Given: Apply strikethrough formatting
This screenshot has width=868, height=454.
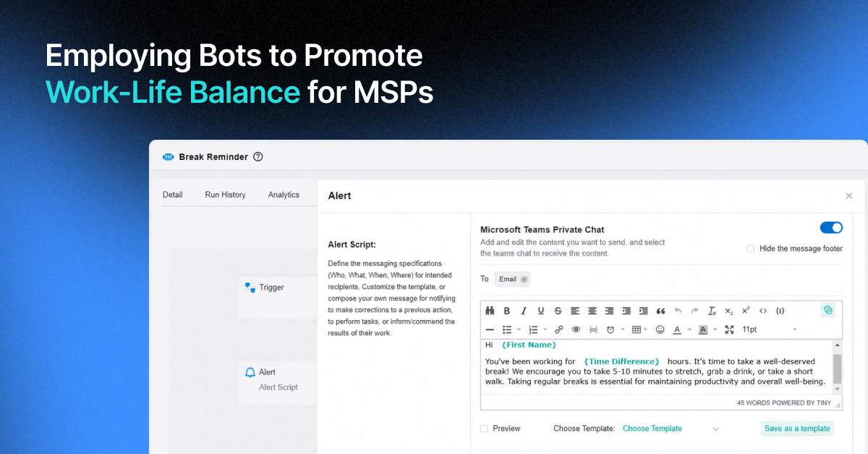Looking at the screenshot, I should coord(558,311).
